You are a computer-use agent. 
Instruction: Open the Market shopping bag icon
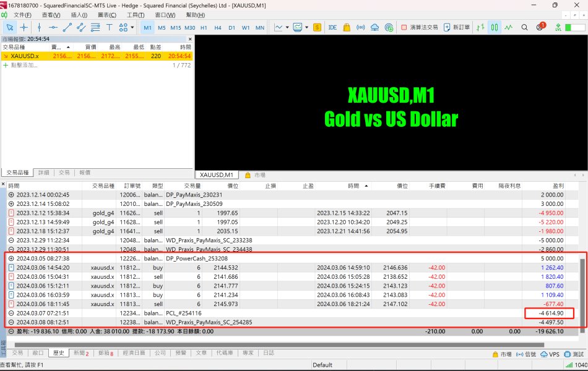[346, 27]
